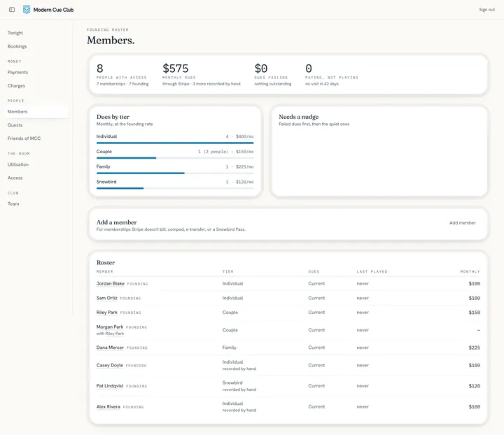Open Sam Ortiz's member profile
This screenshot has width=504, height=435.
point(106,298)
